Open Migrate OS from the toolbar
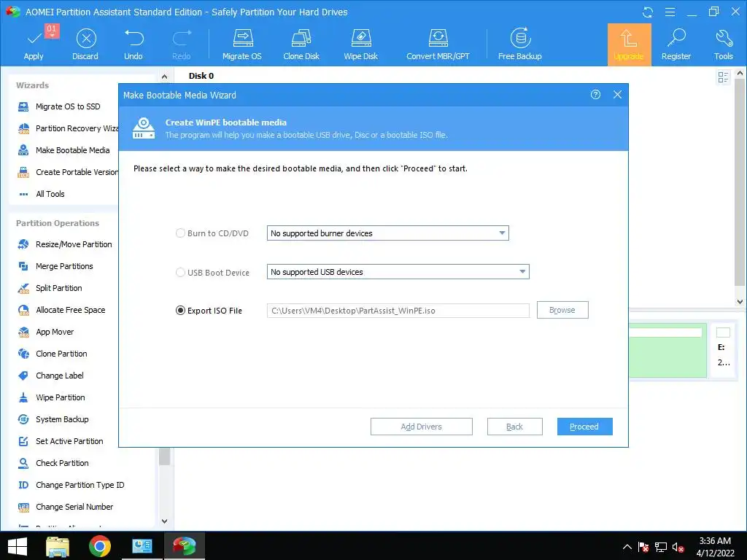747x560 pixels. click(242, 44)
